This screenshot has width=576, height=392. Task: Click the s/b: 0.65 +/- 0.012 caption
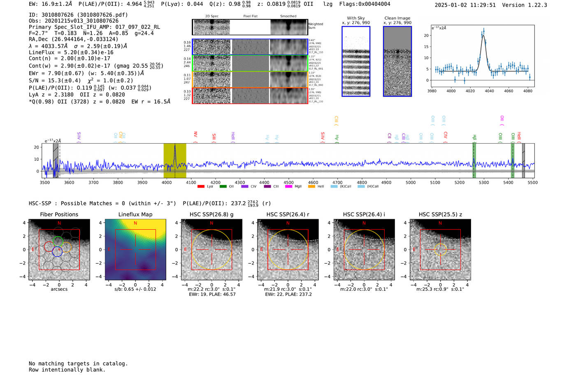pyautogui.click(x=135, y=289)
